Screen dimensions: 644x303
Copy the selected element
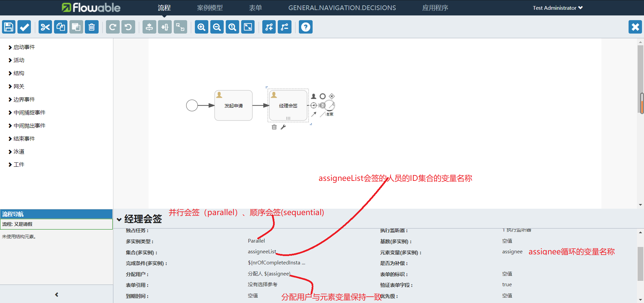(x=61, y=27)
